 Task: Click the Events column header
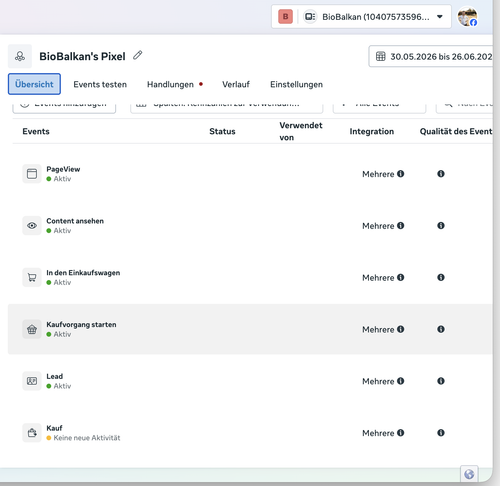coord(36,131)
